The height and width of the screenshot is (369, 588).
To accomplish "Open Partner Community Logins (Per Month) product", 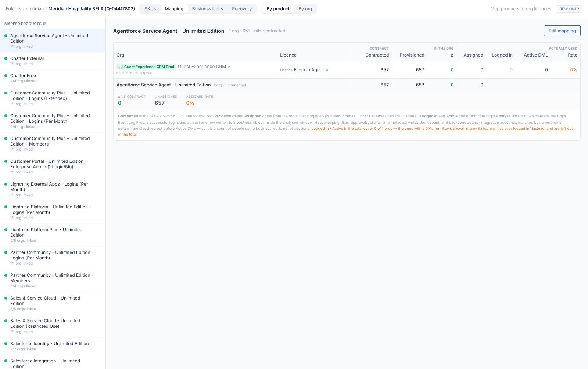I will (53, 258).
